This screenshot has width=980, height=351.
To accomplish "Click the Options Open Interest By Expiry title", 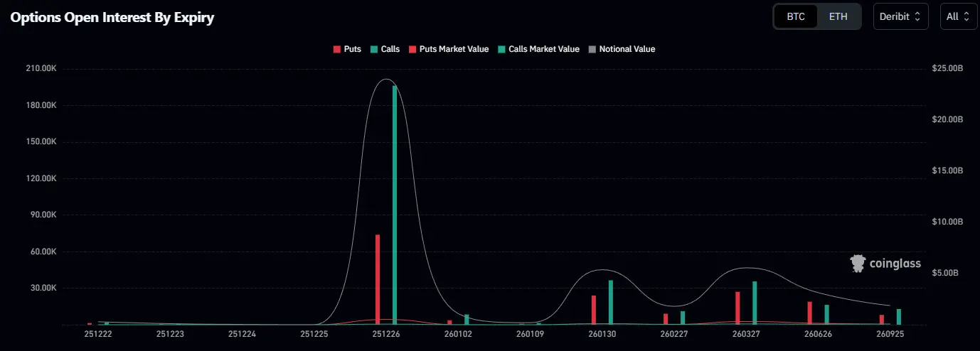I will point(112,18).
